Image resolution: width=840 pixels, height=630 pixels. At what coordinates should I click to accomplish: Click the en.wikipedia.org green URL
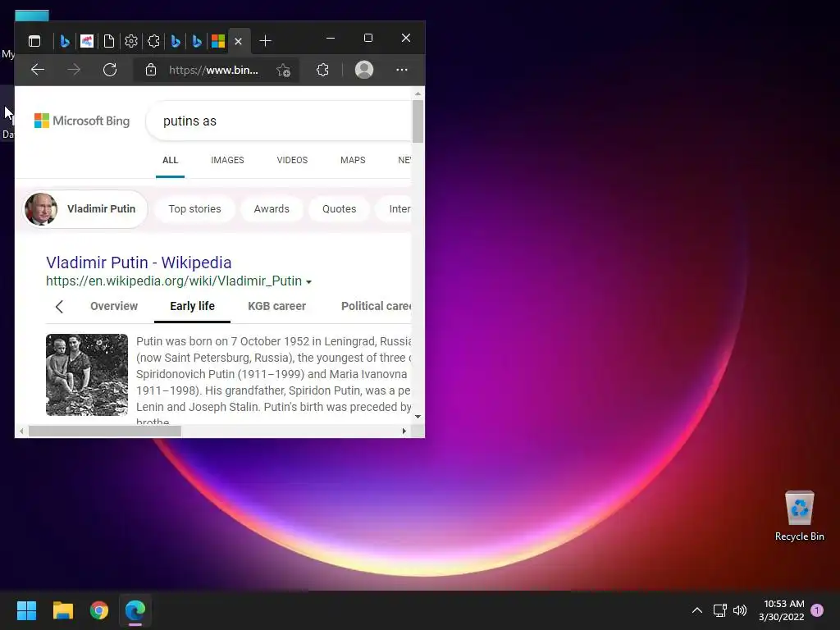point(174,281)
